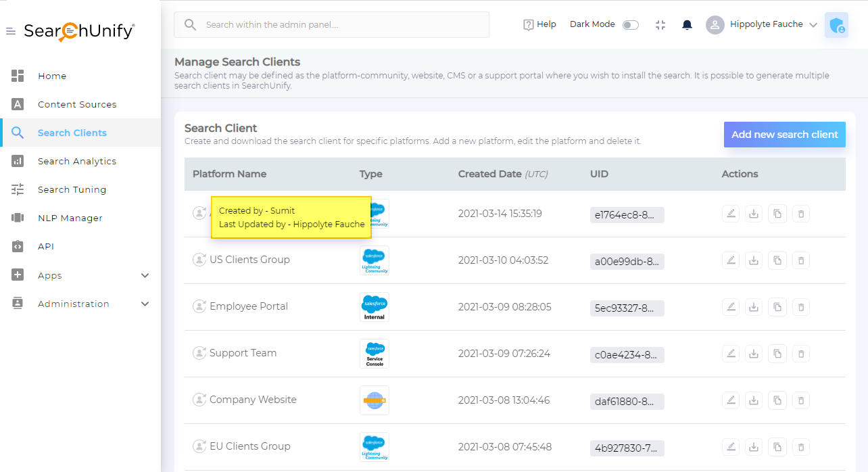Expand the Administration sidebar menu
The height and width of the screenshot is (472, 868).
point(145,304)
